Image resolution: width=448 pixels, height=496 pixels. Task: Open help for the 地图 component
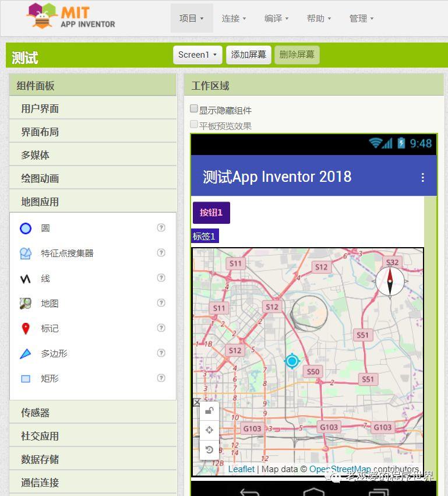tap(161, 302)
